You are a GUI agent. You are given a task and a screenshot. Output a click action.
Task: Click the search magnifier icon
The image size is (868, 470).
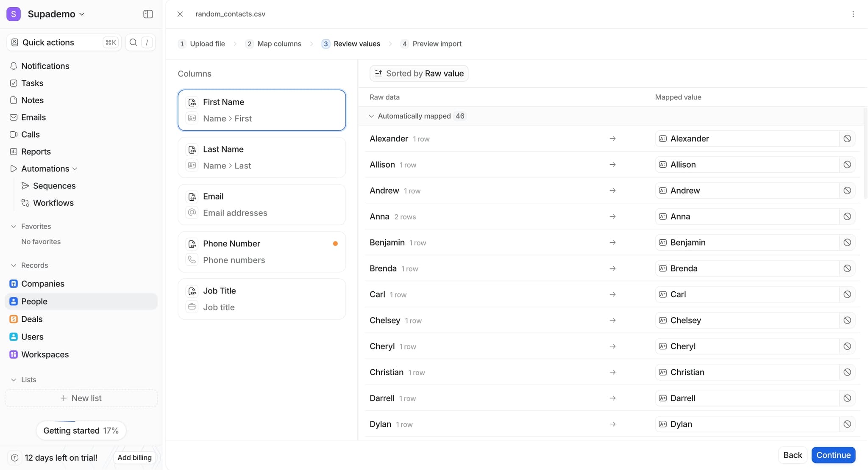(133, 42)
